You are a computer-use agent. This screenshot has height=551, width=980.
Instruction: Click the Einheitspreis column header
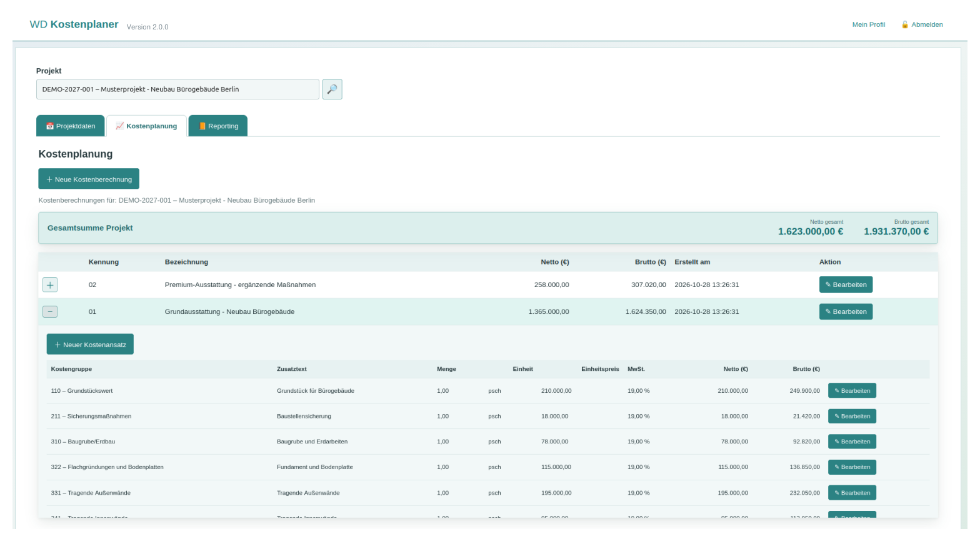[600, 369]
